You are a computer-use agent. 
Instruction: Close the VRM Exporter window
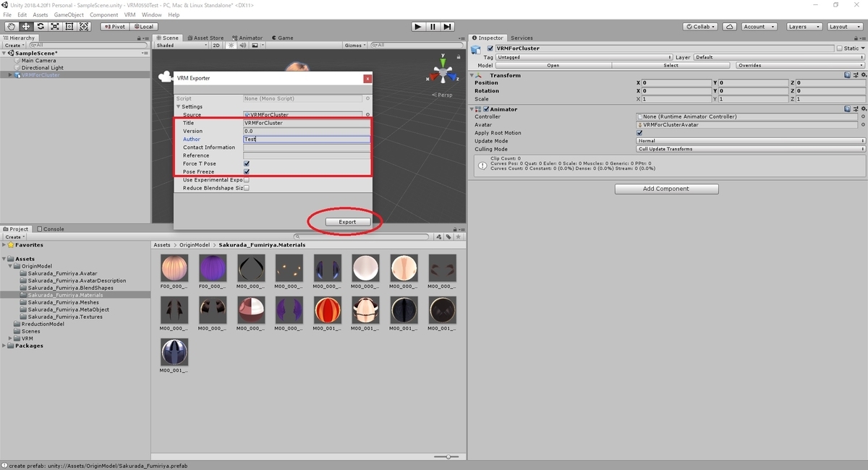pos(367,78)
